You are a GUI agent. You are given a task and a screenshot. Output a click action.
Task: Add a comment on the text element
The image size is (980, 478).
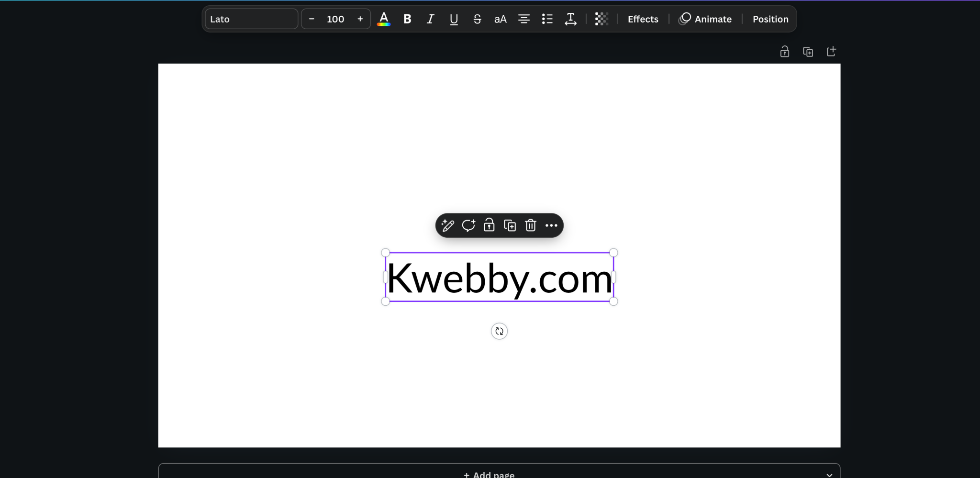pos(468,225)
